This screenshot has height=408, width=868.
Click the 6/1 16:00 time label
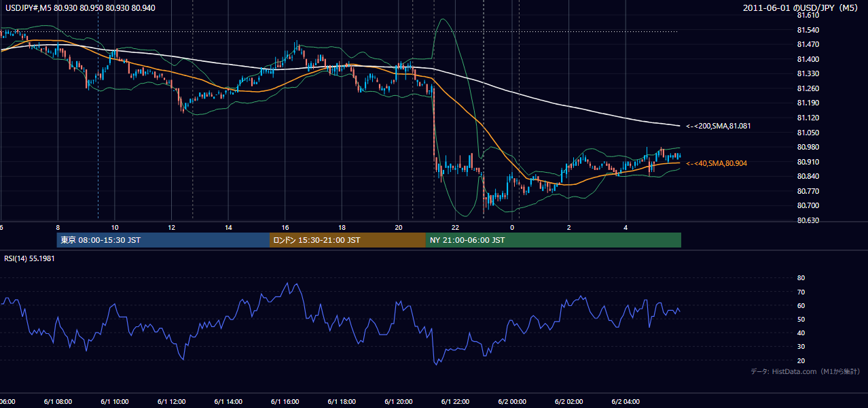(x=285, y=402)
